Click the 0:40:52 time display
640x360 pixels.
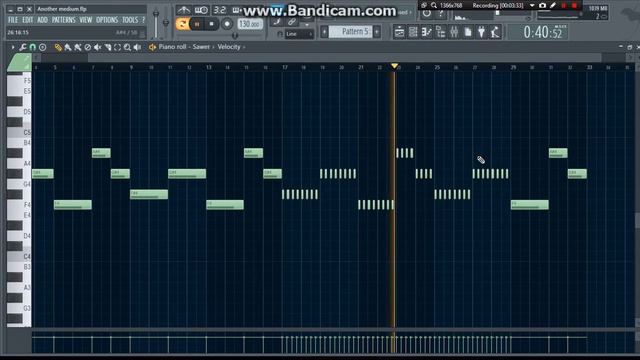coord(542,32)
